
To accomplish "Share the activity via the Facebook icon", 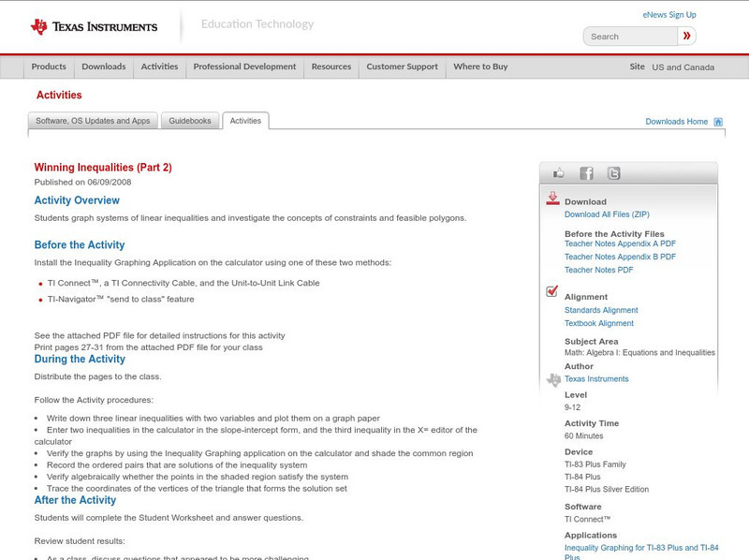I will coord(586,173).
